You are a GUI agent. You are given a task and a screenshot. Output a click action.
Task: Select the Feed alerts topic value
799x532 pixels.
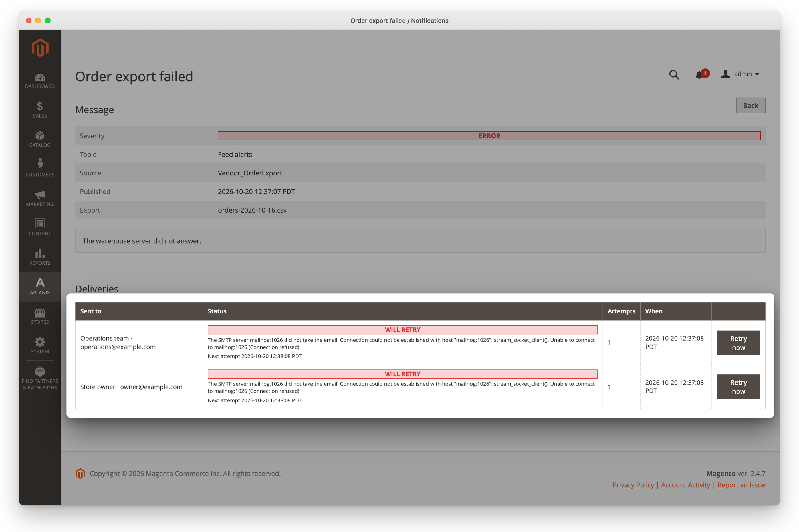(x=235, y=154)
